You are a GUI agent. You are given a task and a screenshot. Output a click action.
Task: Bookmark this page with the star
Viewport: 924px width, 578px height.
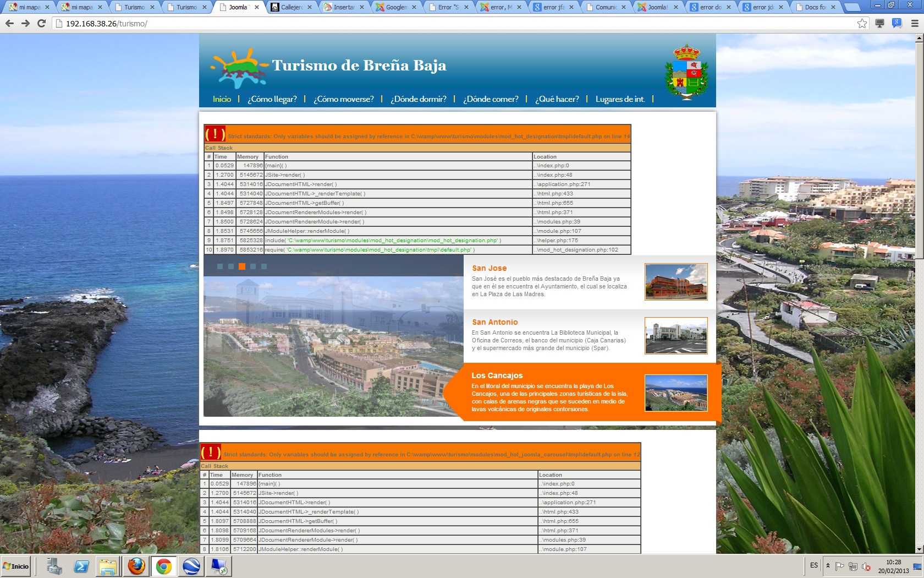click(x=862, y=24)
